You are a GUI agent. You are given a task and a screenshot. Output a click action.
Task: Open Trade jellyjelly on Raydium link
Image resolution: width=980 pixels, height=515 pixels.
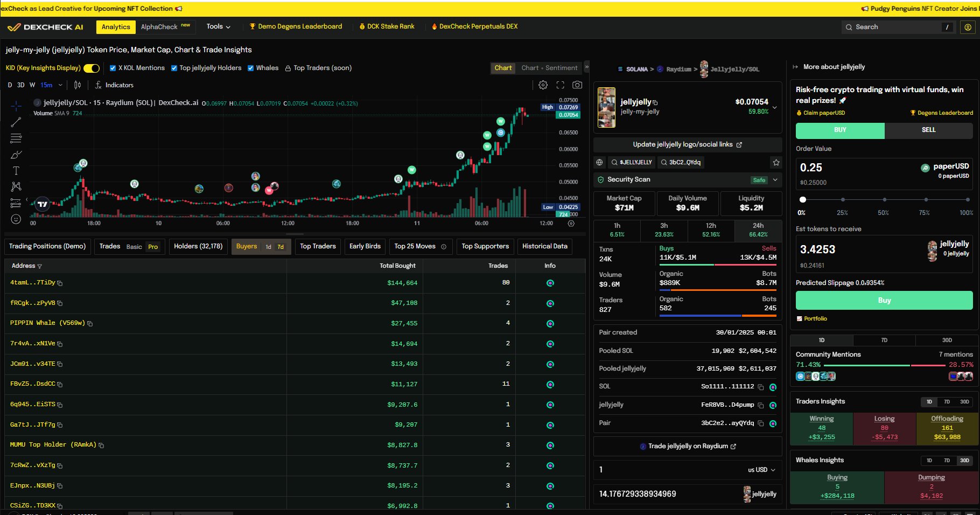(x=688, y=446)
